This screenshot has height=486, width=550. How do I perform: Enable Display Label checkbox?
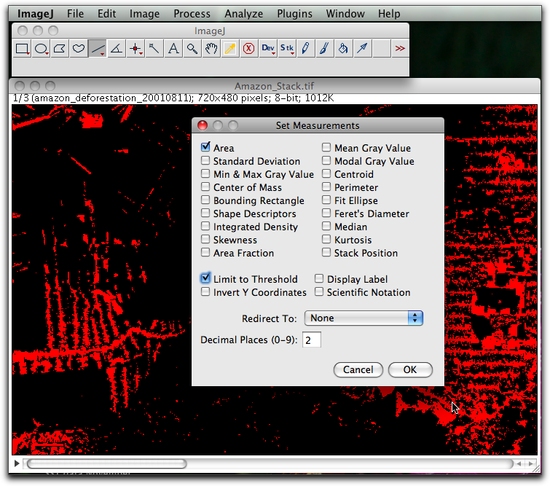click(319, 278)
